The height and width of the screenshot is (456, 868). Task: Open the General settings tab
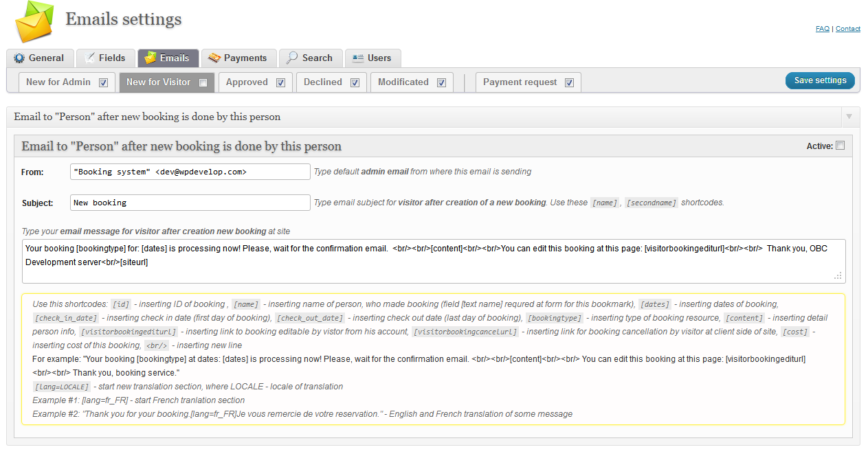39,58
